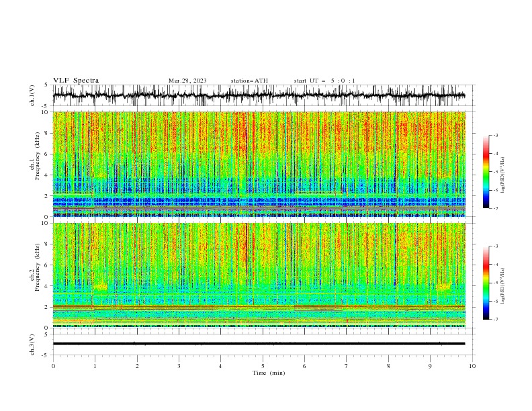Select the "start UT = 5 :0 :1" text
This screenshot has height=411, width=532.
pyautogui.click(x=324, y=81)
